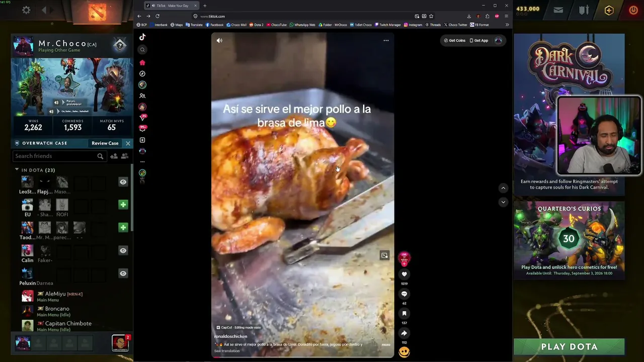Select the 'TikTok - Make Your Day' tab
The image size is (644, 362).
coord(172,6)
